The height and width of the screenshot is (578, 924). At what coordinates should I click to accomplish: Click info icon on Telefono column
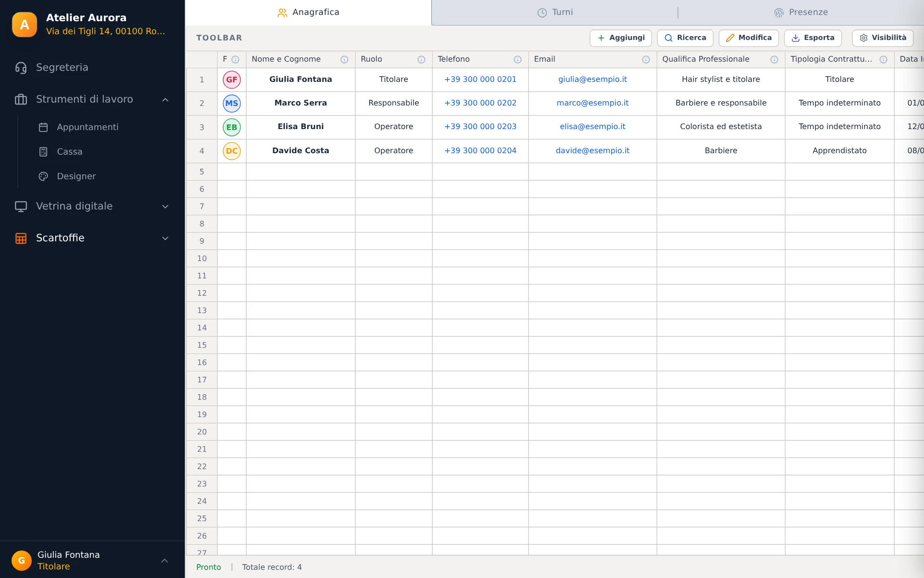518,60
